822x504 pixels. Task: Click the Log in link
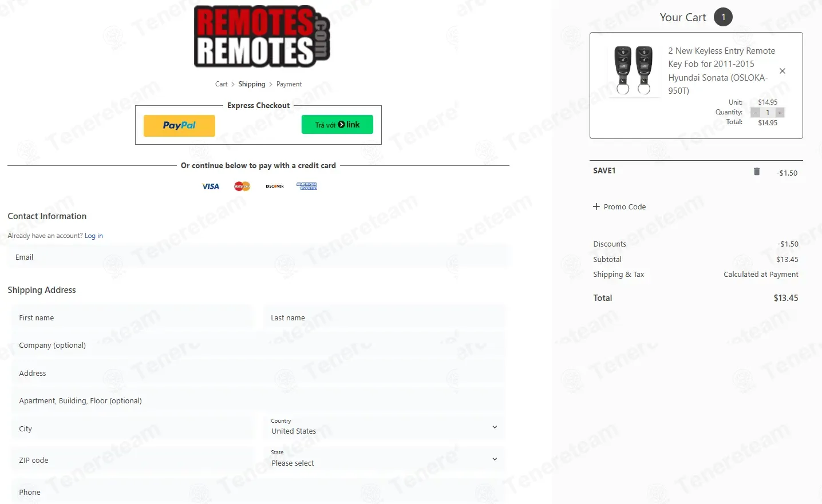(x=94, y=236)
